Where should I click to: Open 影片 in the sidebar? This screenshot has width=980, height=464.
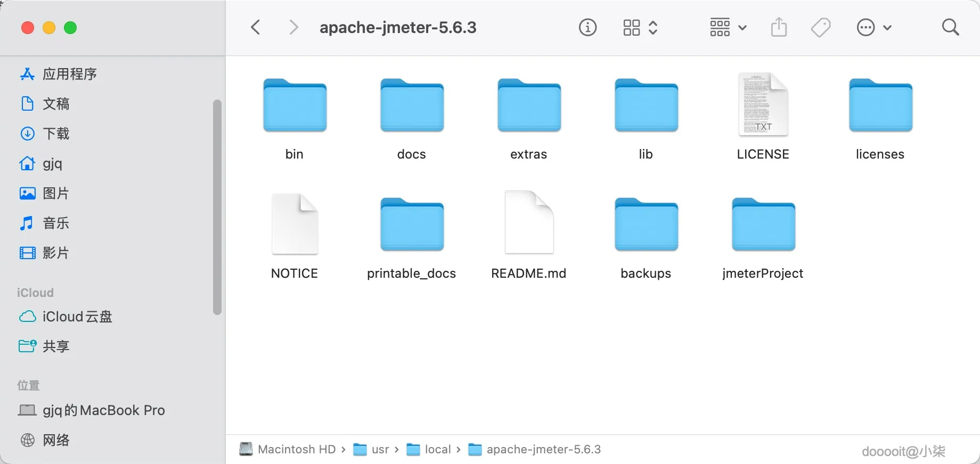point(45,253)
